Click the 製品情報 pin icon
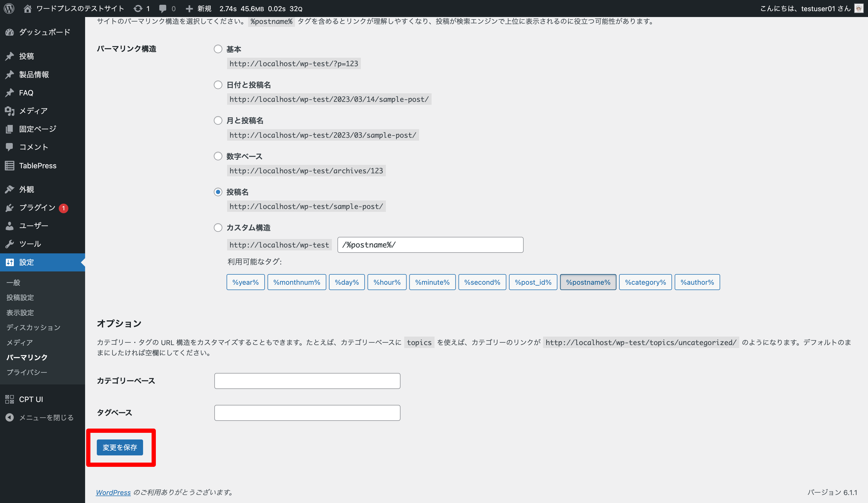 pos(10,74)
